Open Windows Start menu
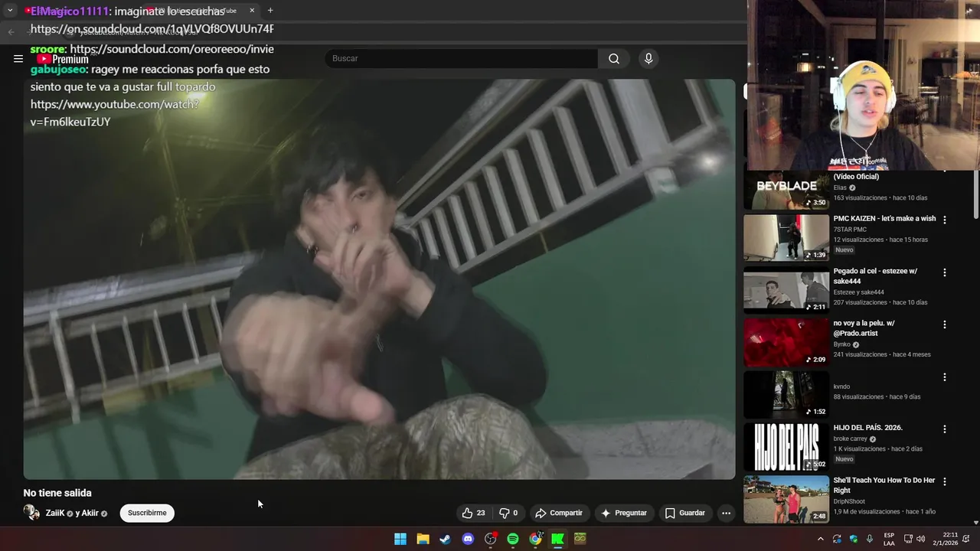980x551 pixels. tap(400, 539)
